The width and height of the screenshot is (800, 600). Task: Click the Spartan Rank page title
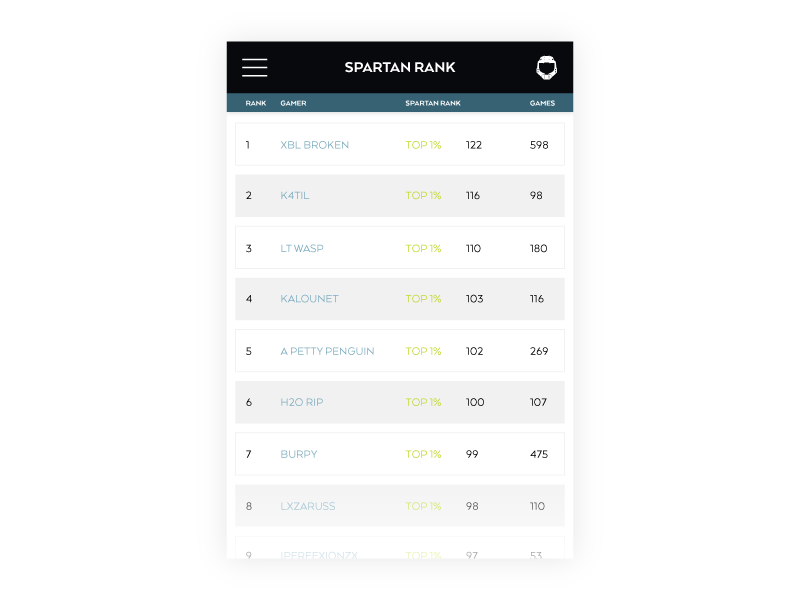pos(400,68)
